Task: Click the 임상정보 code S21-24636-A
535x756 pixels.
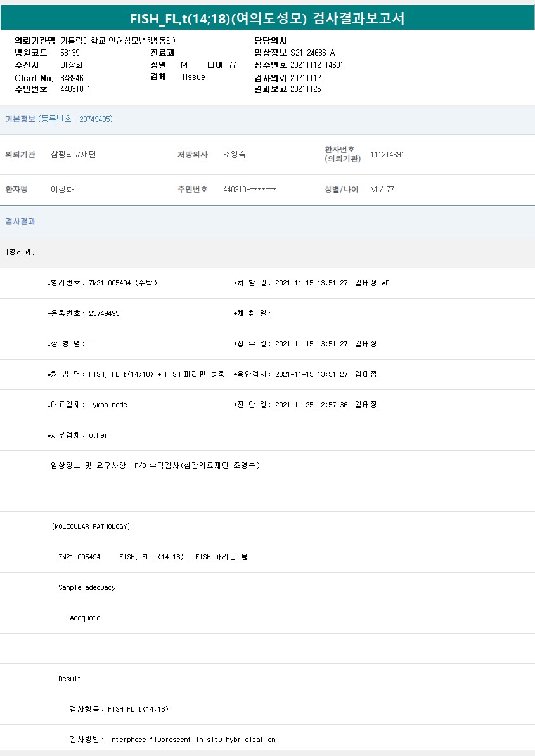Action: click(313, 53)
